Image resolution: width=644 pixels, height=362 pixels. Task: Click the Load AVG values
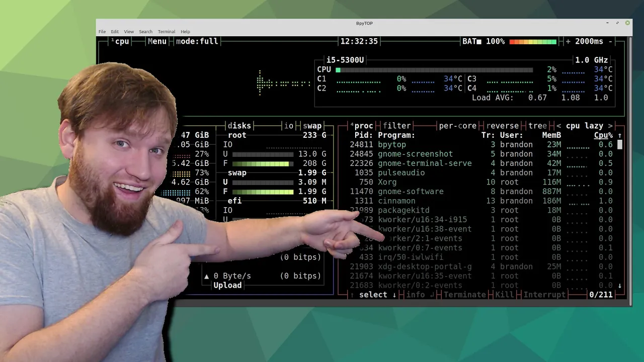pyautogui.click(x=568, y=98)
